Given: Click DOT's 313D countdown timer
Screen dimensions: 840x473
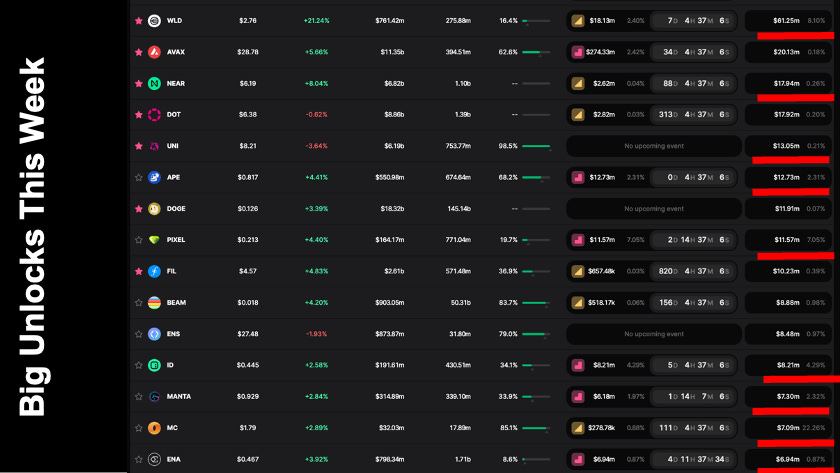Looking at the screenshot, I should click(x=693, y=115).
